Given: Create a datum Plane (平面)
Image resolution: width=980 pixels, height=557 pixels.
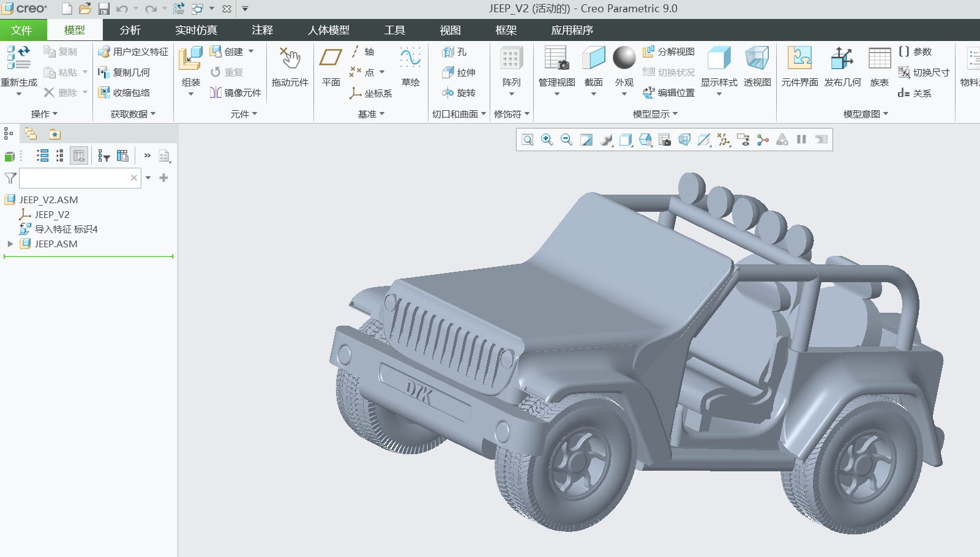Looking at the screenshot, I should click(331, 66).
